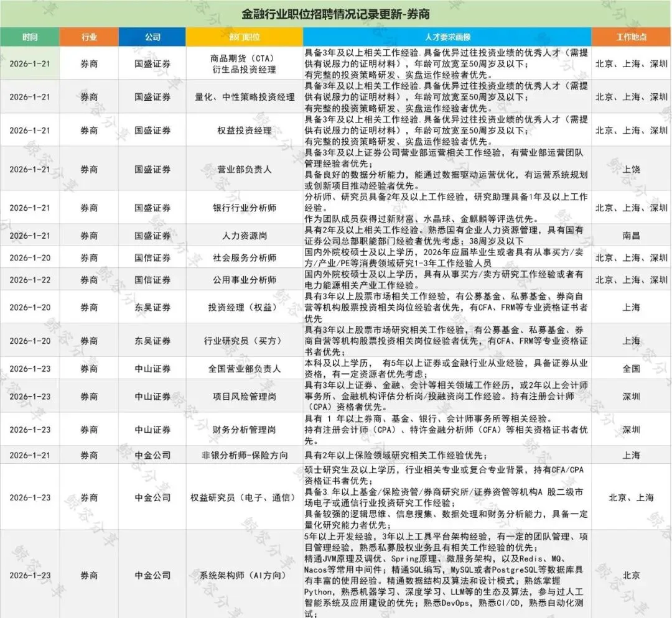Click the 人力资源岗 position cell
672x618 pixels.
point(245,236)
